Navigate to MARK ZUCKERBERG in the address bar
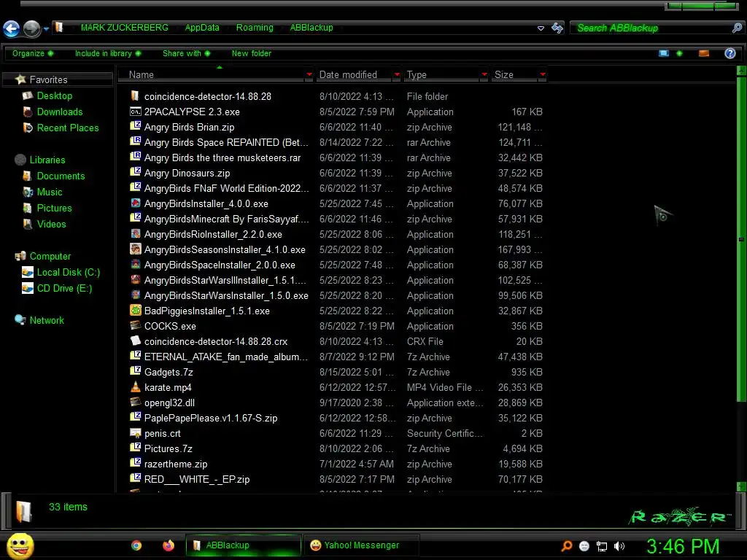This screenshot has width=747, height=560. point(124,28)
